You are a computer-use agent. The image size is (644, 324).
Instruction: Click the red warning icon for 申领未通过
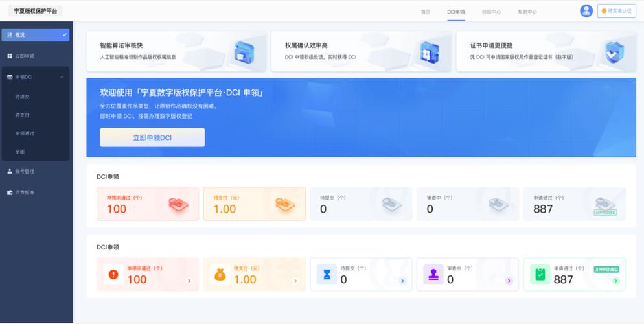pos(113,274)
